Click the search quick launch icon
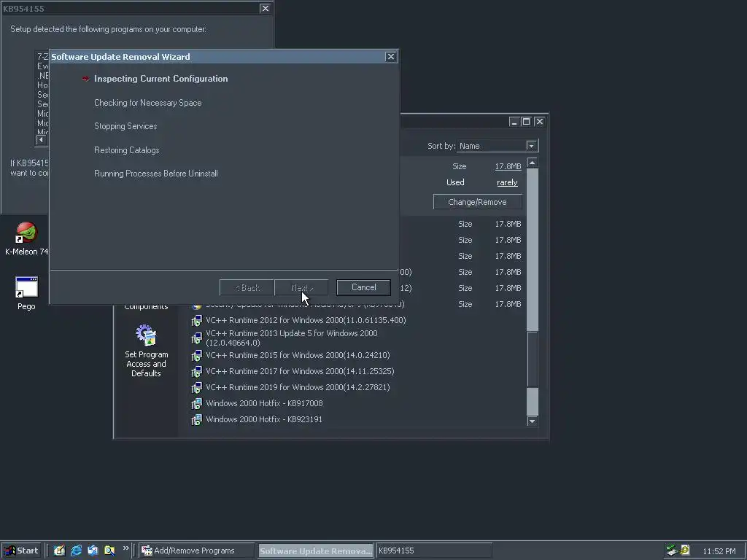 coord(109,551)
